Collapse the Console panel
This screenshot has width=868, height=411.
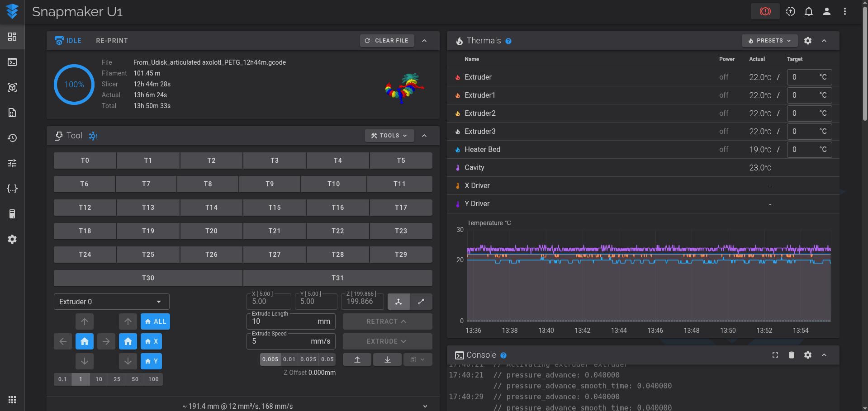pos(824,355)
